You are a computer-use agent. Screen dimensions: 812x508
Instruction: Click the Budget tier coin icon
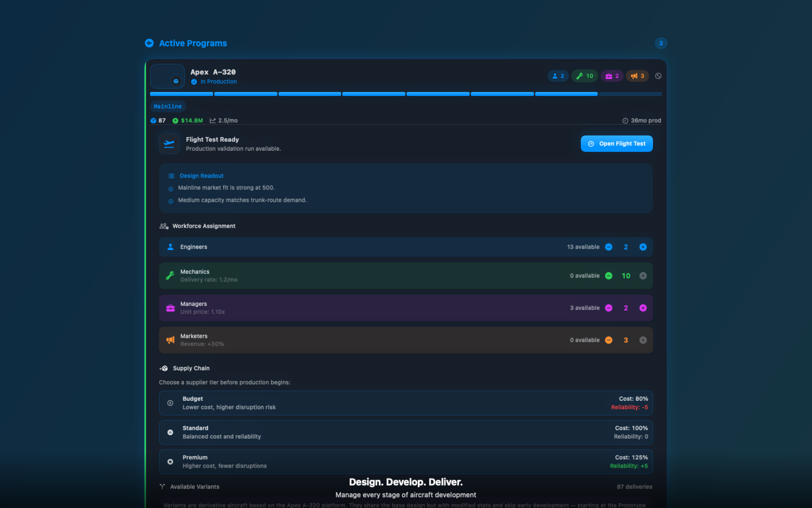pyautogui.click(x=171, y=403)
